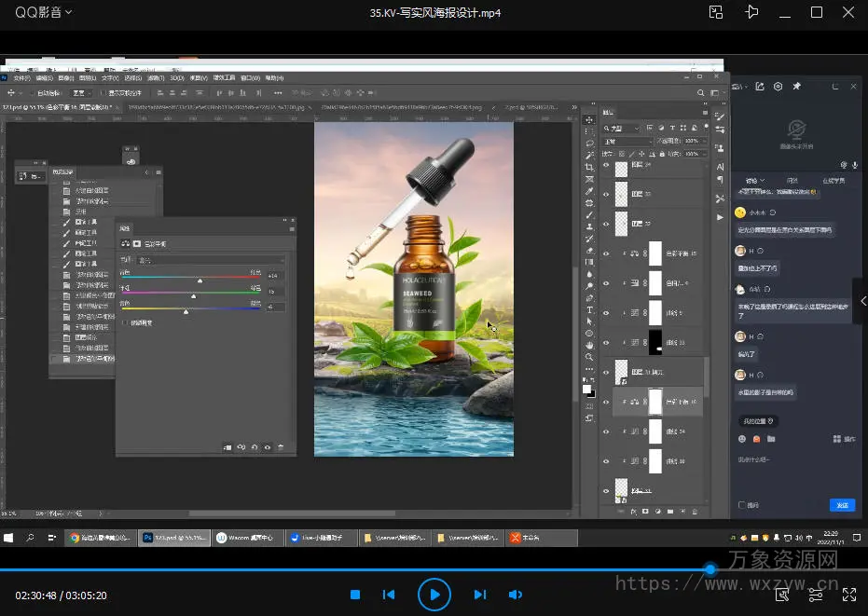Image resolution: width=868 pixels, height=616 pixels.
Task: Open the QQ影音 main menu dropdown
Action: [x=43, y=12]
